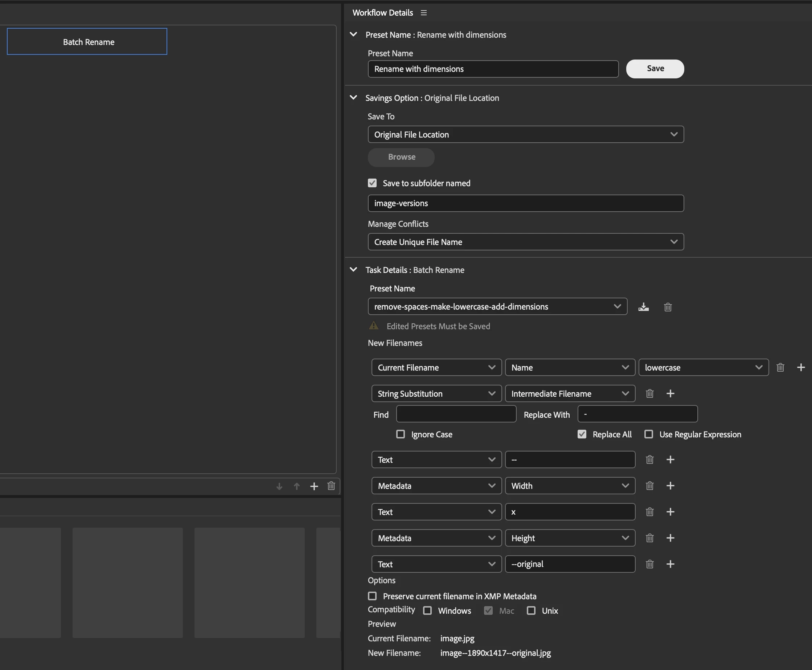
Task: Collapse the Task Details section
Action: coord(353,269)
